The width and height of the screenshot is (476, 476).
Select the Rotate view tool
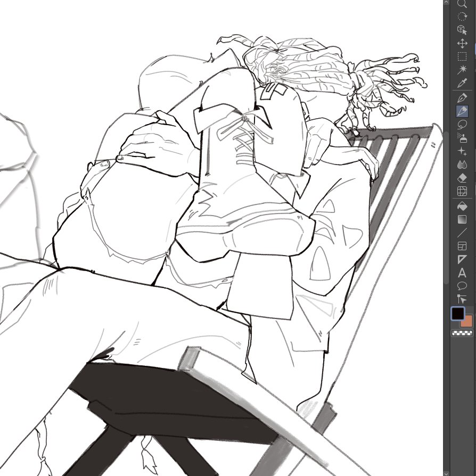click(x=462, y=17)
